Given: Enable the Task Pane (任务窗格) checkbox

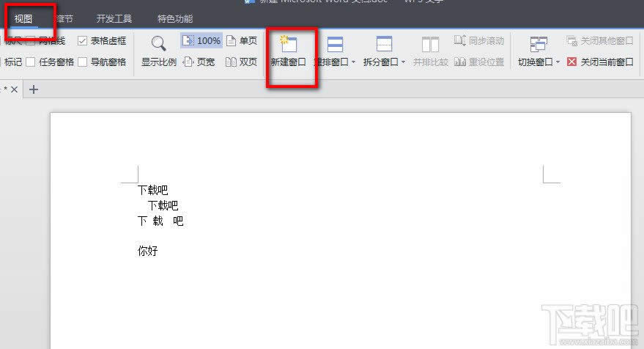Looking at the screenshot, I should coord(31,62).
